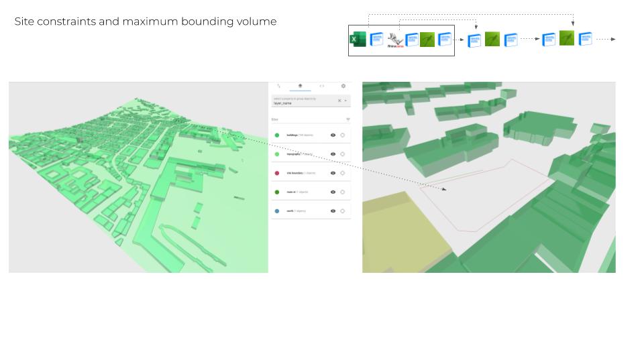Viewport: 644px width, 362px height.
Task: Open the settings gear in the viewer panel
Action: tap(343, 86)
